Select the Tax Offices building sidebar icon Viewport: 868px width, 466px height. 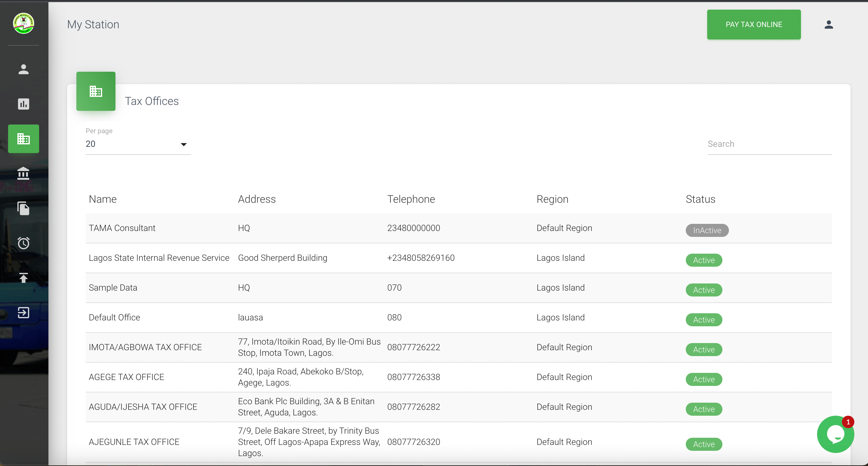tap(23, 139)
